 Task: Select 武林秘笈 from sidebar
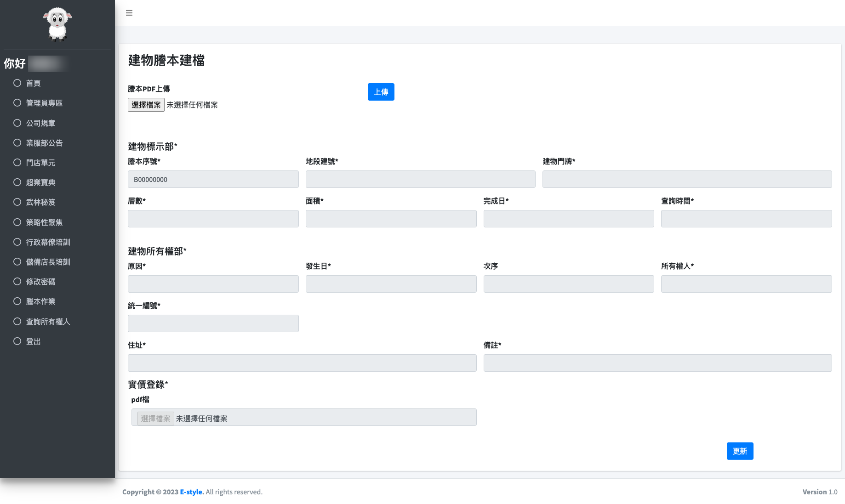point(40,202)
